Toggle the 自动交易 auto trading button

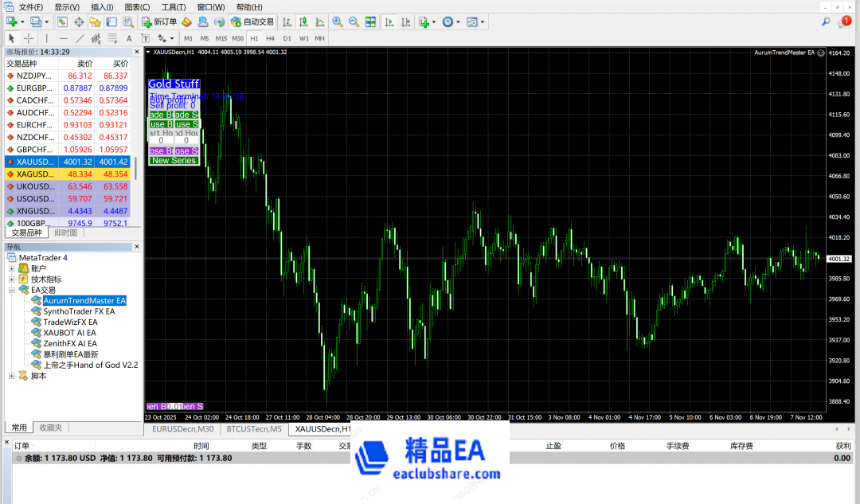tap(252, 21)
